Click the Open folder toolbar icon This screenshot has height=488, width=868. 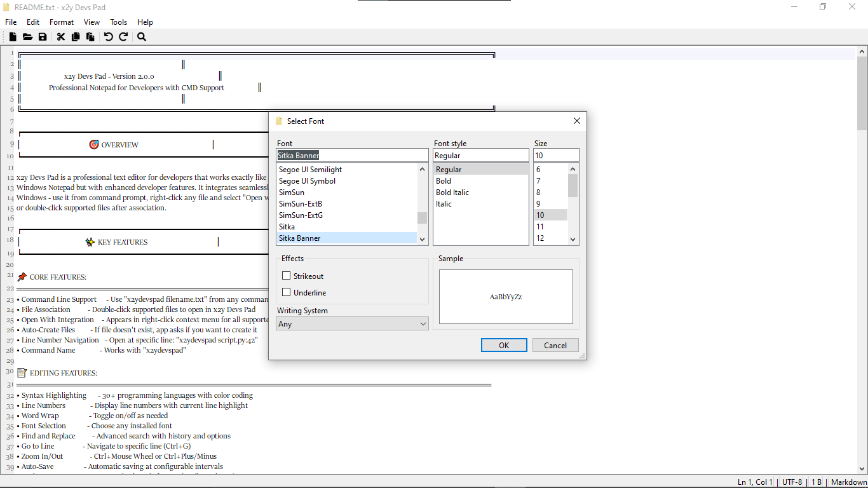27,37
